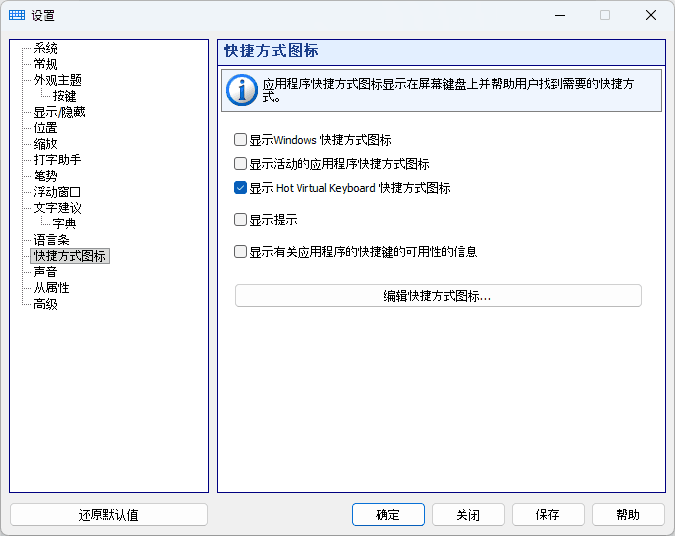Enable 显示Windows 快捷方式图标 checkbox
Image resolution: width=675 pixels, height=536 pixels.
[x=240, y=139]
